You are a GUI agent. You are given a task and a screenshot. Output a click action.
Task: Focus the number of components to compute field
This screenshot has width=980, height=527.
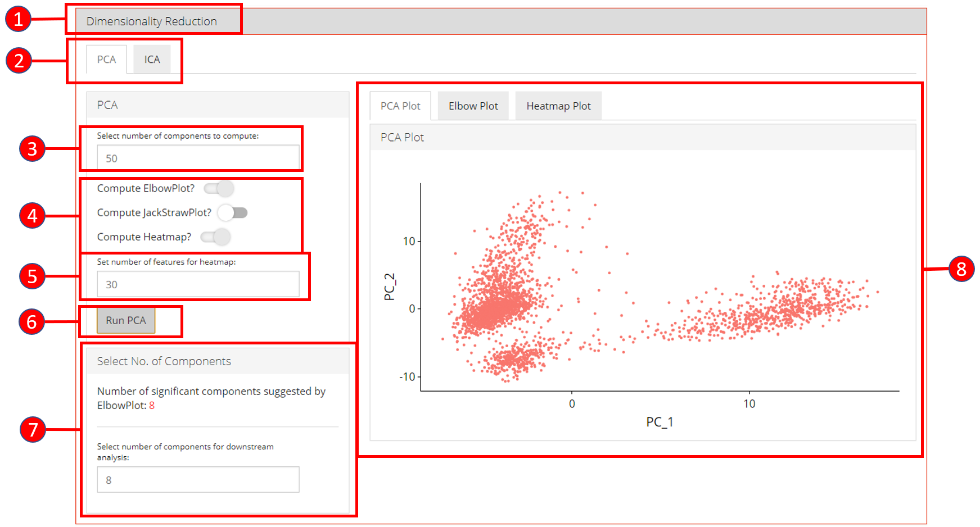pos(198,158)
